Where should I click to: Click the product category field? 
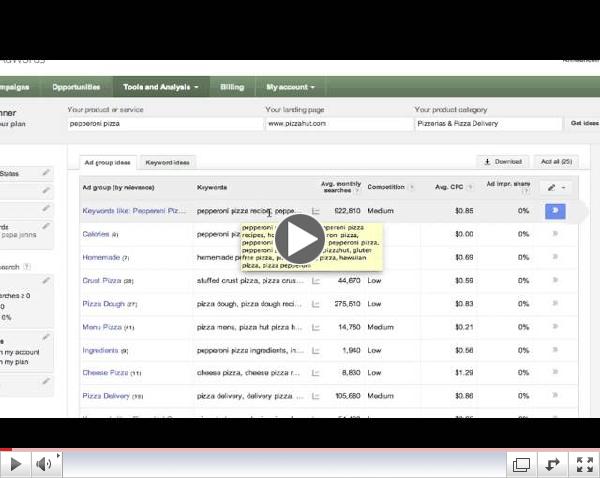pos(488,124)
